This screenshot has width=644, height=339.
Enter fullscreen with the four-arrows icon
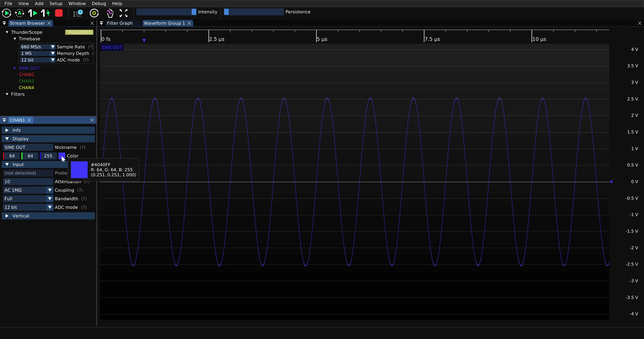124,13
